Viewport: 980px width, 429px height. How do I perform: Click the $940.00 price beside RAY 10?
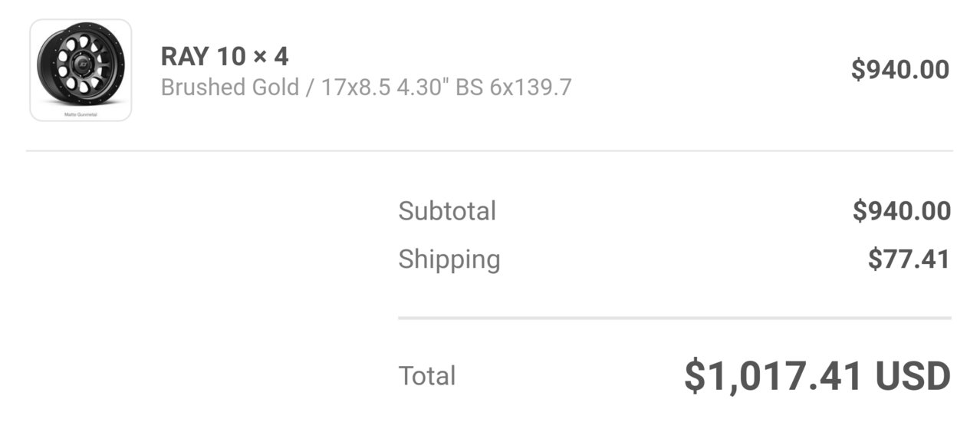point(900,70)
